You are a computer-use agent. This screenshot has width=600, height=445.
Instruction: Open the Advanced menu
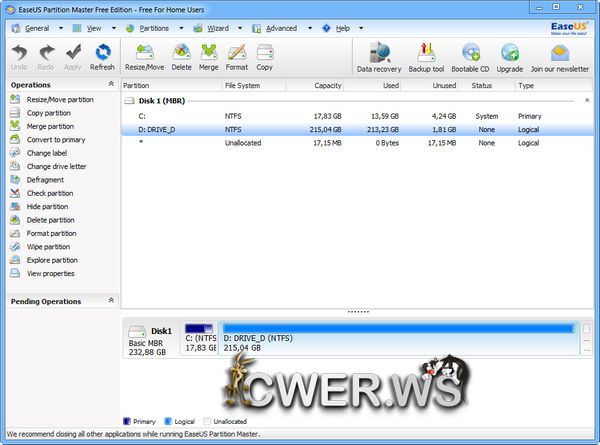pos(281,28)
